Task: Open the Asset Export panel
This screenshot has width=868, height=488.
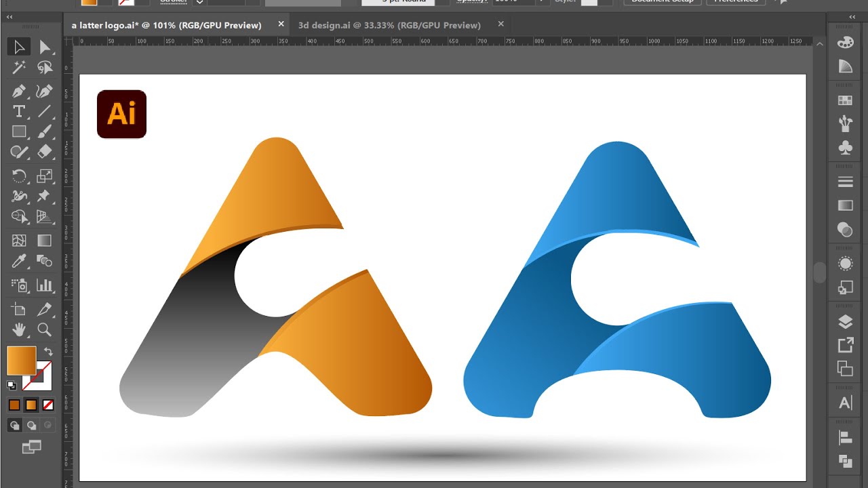Action: point(846,345)
